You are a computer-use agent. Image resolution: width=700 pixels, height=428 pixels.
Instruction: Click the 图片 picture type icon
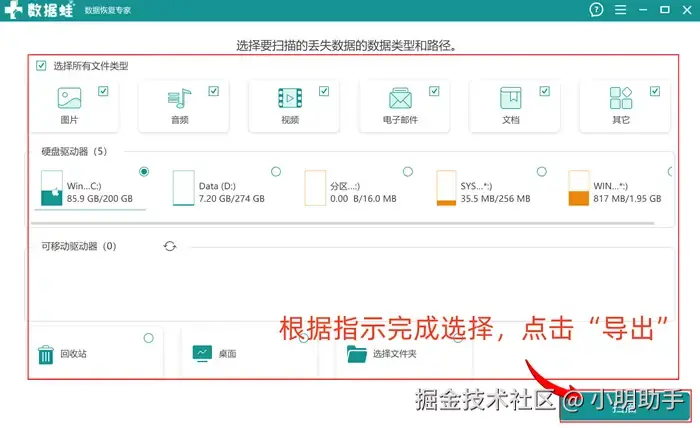69,98
